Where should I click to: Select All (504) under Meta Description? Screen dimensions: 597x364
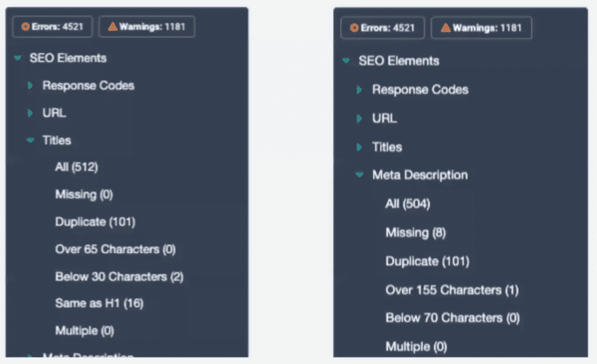click(408, 204)
